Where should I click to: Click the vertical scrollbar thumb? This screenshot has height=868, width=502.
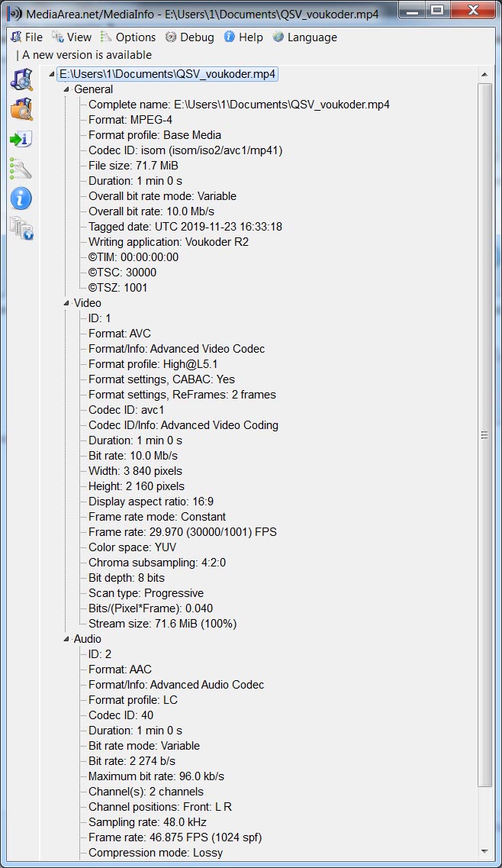click(485, 435)
